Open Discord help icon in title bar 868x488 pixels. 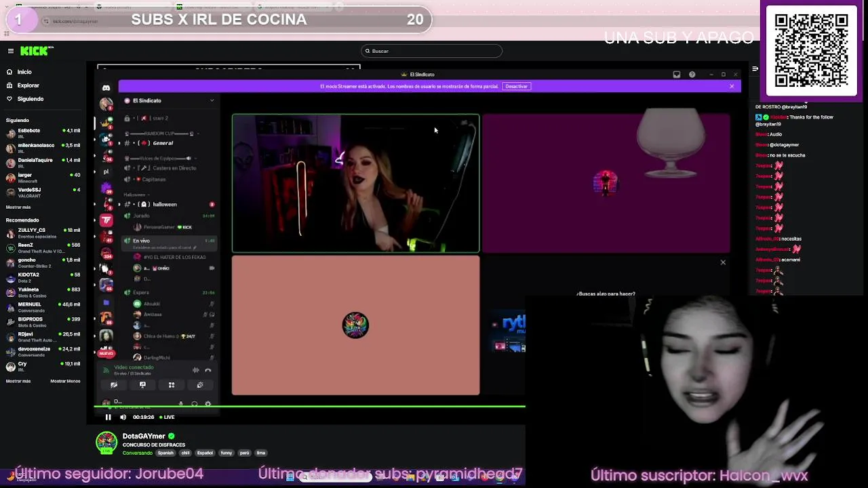tap(692, 75)
